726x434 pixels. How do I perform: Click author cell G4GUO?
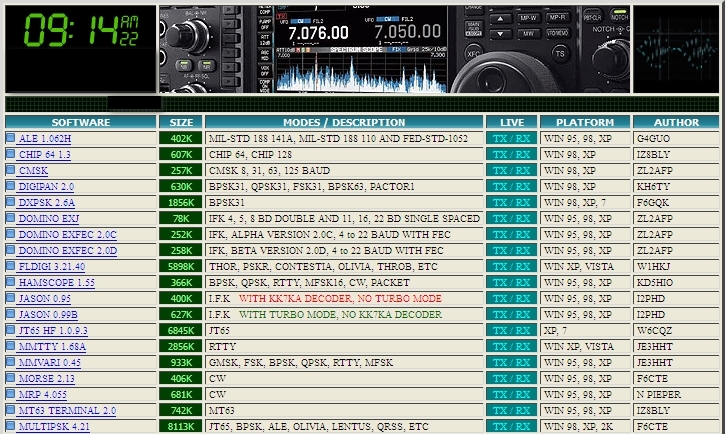tap(676, 138)
